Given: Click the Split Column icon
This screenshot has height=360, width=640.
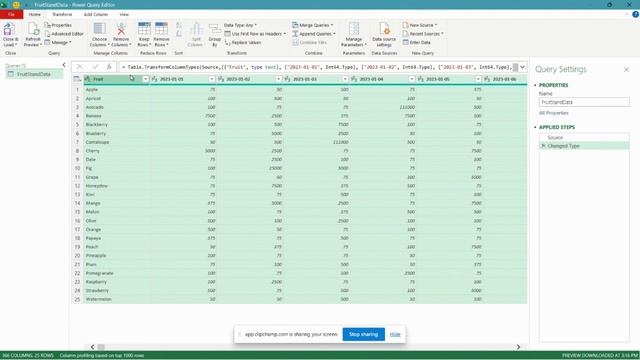Looking at the screenshot, I should (x=196, y=29).
